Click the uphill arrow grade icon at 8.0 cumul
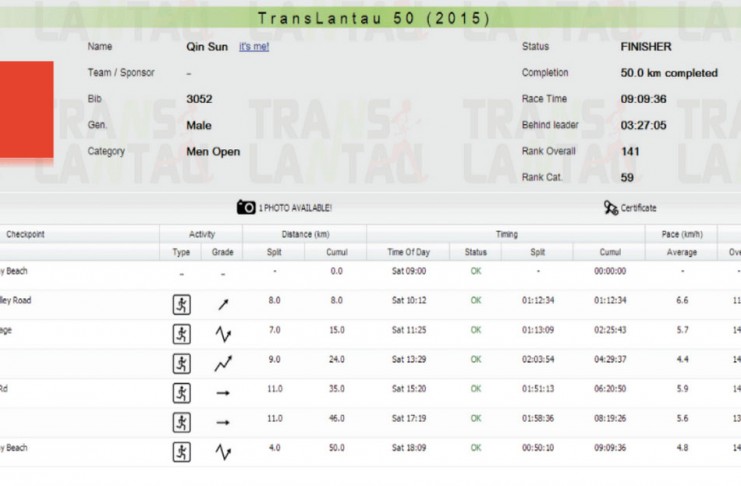The height and width of the screenshot is (486, 741). pos(223,304)
